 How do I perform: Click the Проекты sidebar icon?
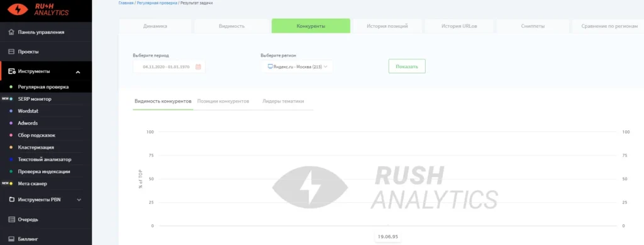click(11, 52)
